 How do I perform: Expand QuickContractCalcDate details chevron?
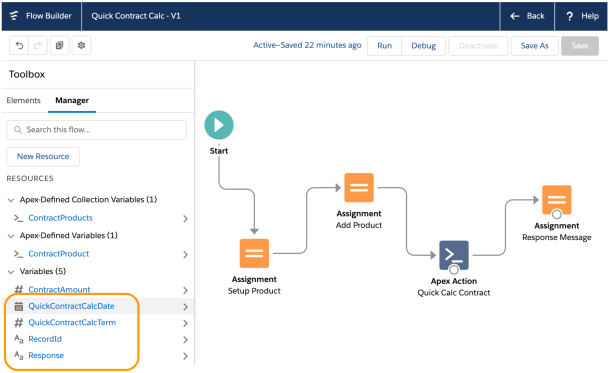185,307
